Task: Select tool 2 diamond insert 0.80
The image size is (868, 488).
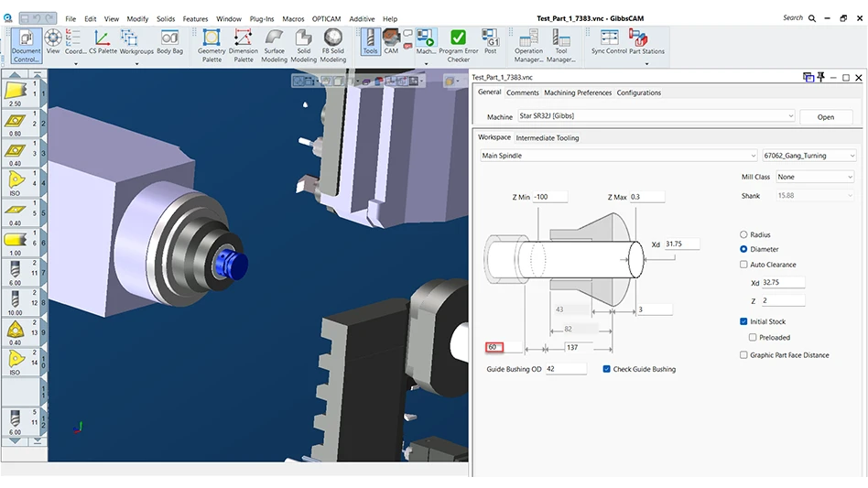Action: [16, 124]
